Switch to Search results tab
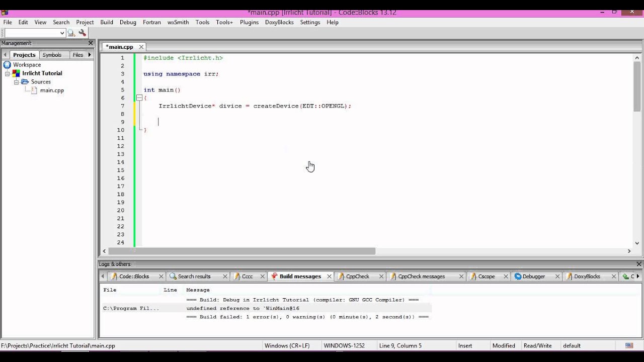 194,277
